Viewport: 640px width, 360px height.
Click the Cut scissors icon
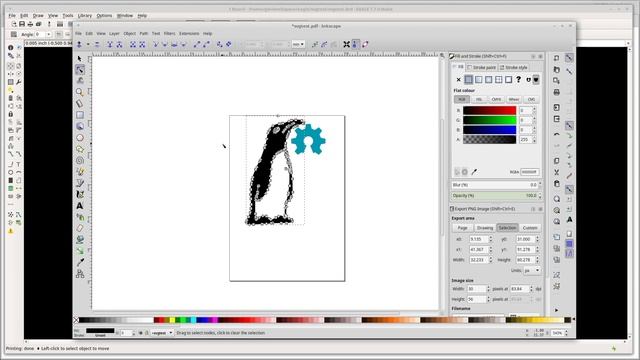tap(556, 172)
